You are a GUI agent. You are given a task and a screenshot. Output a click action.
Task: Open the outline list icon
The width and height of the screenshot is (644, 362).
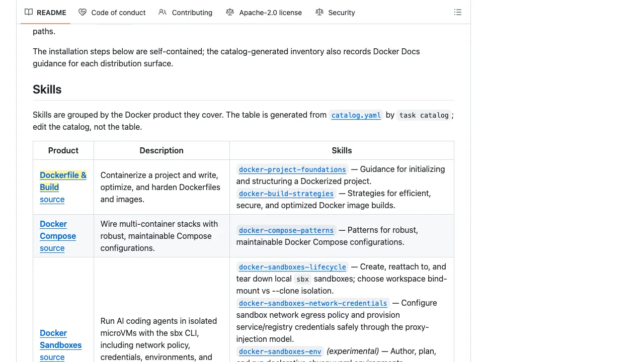click(x=458, y=12)
